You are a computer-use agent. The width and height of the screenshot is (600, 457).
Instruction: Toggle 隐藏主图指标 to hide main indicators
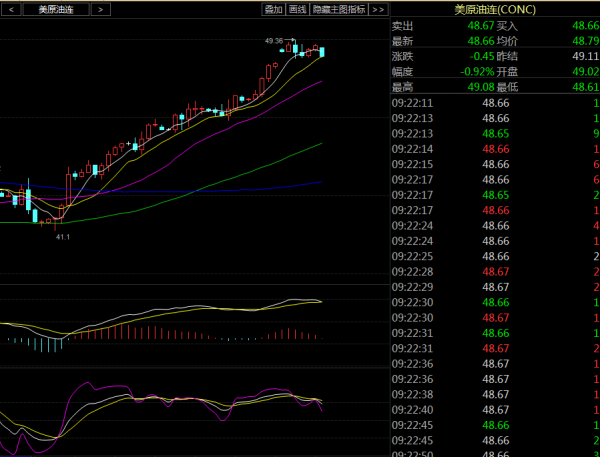[338, 9]
